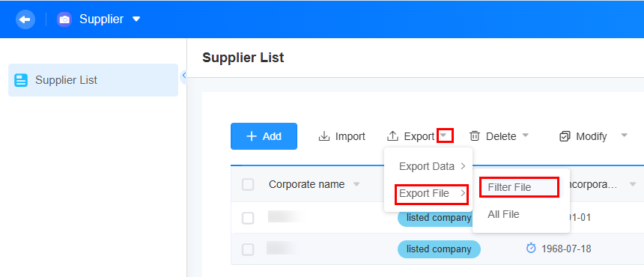Screen dimensions: 644x277
Task: Expand the Delete dropdown arrow
Action: pos(525,135)
